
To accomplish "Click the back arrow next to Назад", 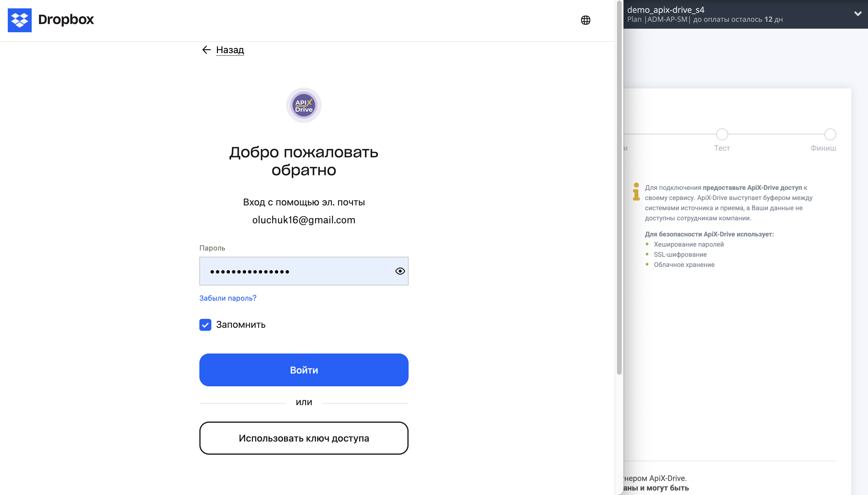I will pos(207,50).
